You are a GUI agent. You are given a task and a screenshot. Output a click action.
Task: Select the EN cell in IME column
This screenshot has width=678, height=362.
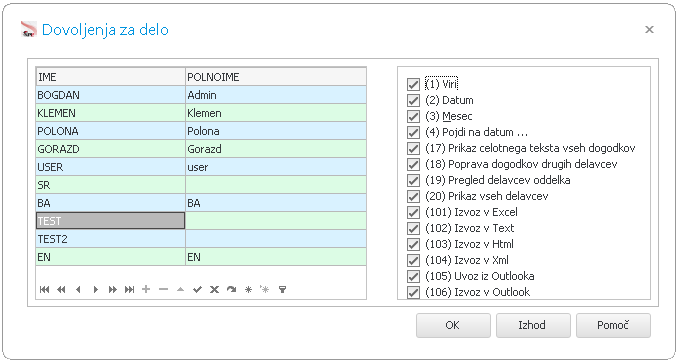pyautogui.click(x=111, y=257)
